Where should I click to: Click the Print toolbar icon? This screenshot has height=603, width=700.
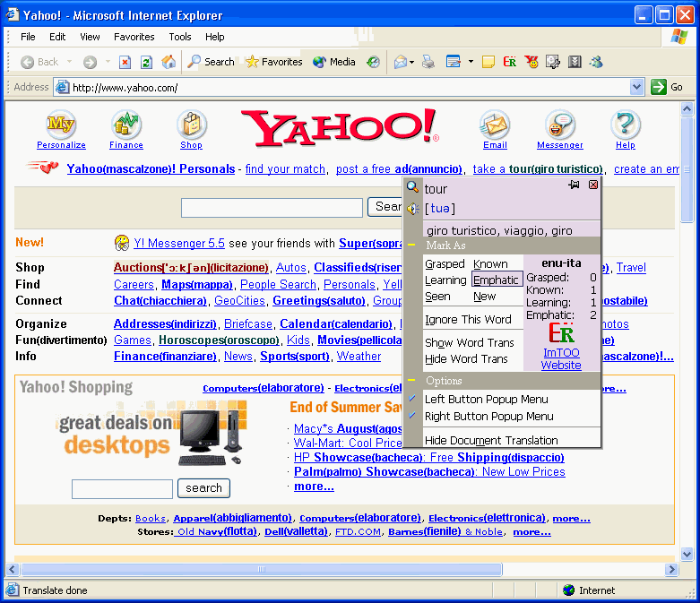pos(428,62)
